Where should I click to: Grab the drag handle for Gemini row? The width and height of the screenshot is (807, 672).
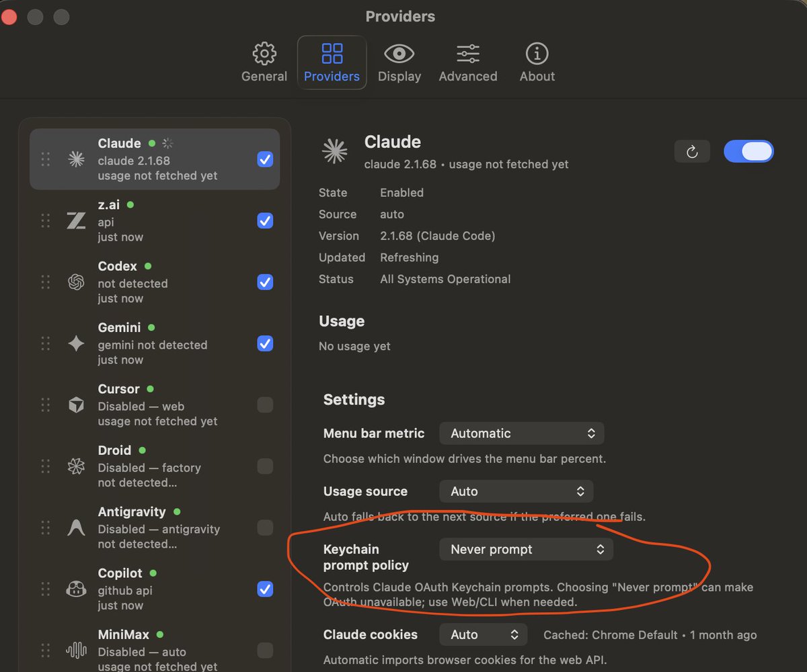coord(45,343)
